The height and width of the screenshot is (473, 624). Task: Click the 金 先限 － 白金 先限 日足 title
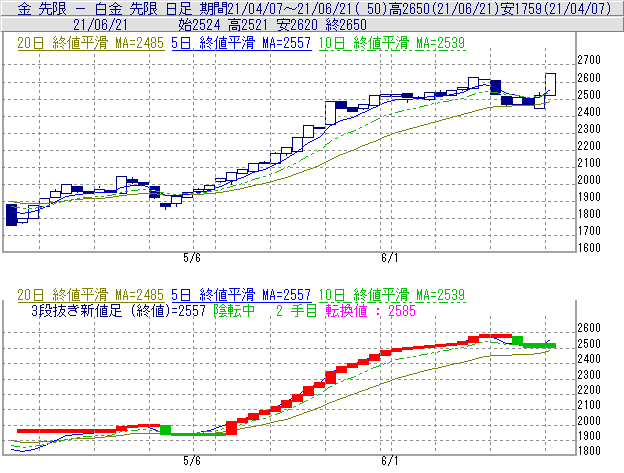pos(104,9)
